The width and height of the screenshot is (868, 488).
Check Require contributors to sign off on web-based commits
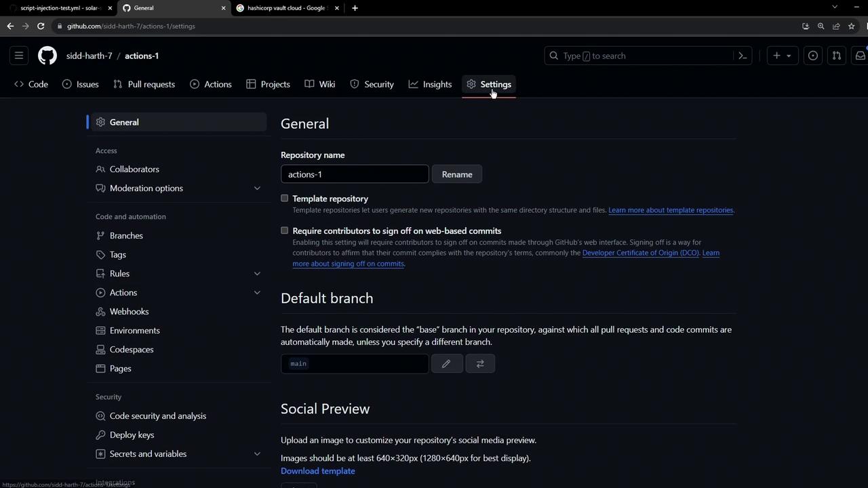point(285,230)
